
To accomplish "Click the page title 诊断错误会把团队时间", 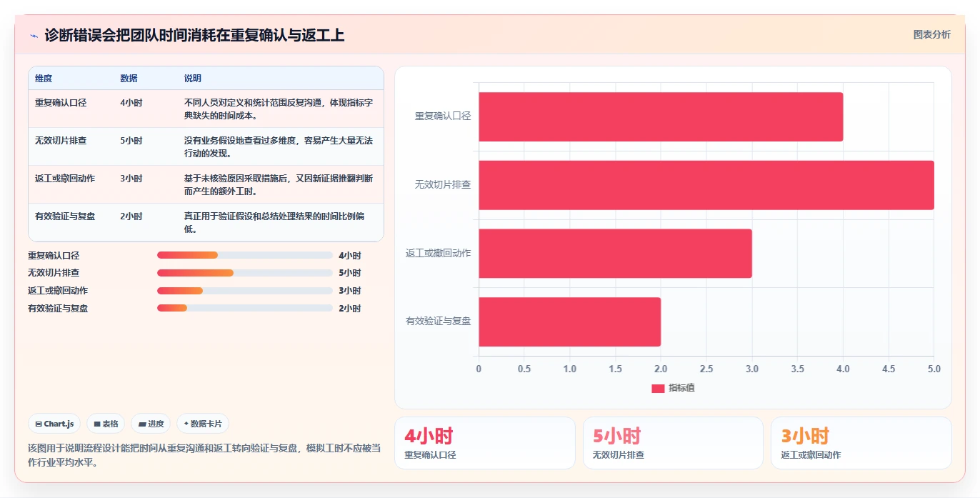I will [194, 35].
